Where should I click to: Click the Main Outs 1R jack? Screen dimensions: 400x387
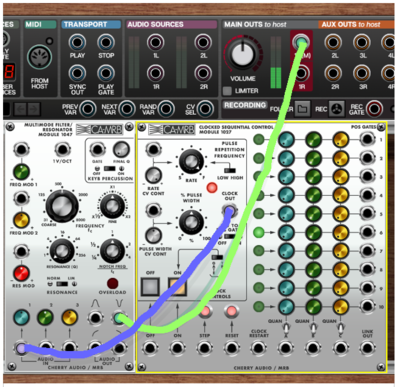coord(301,73)
